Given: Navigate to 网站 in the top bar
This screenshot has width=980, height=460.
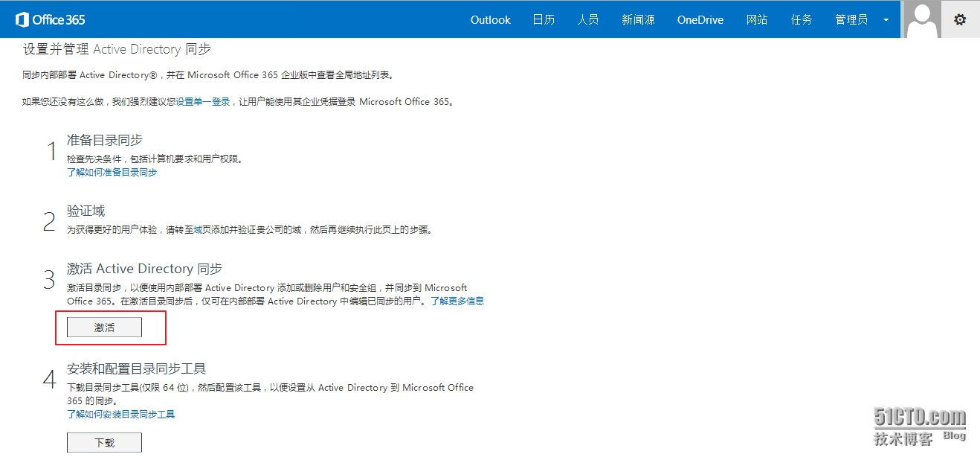Looking at the screenshot, I should point(757,20).
